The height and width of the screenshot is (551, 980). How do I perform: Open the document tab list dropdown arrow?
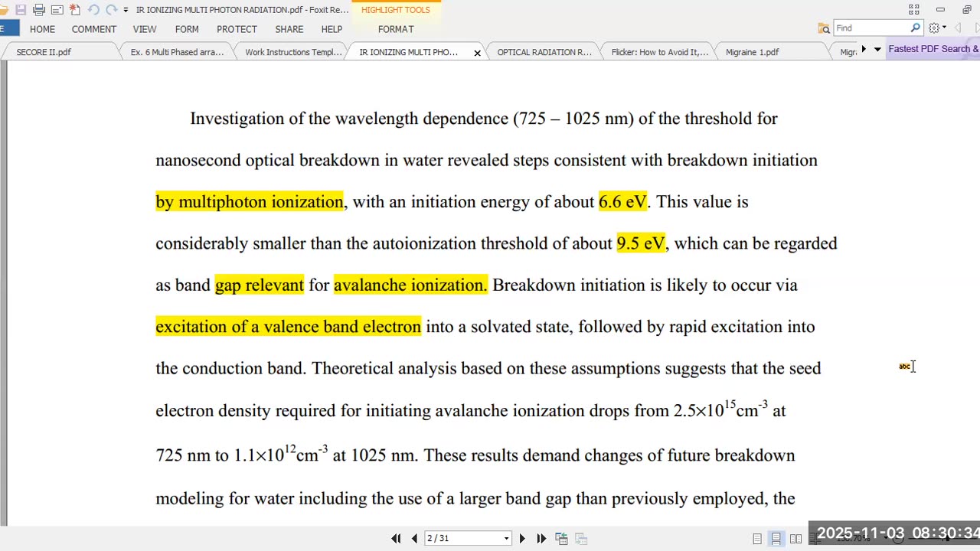coord(877,50)
